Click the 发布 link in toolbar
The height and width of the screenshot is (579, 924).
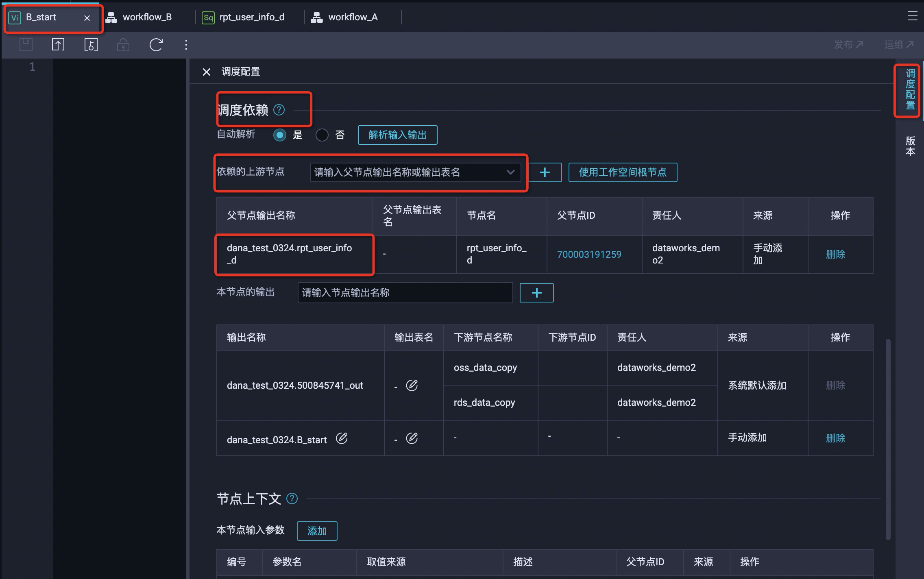pos(848,44)
